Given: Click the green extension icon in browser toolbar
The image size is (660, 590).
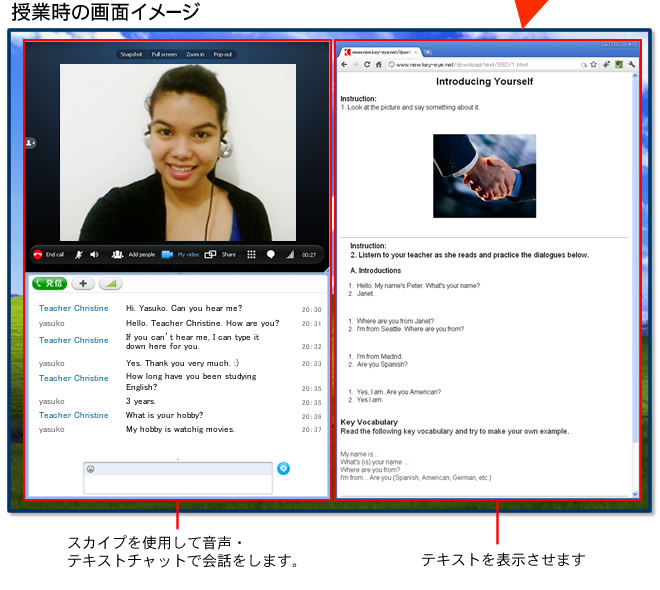Looking at the screenshot, I should 619,64.
